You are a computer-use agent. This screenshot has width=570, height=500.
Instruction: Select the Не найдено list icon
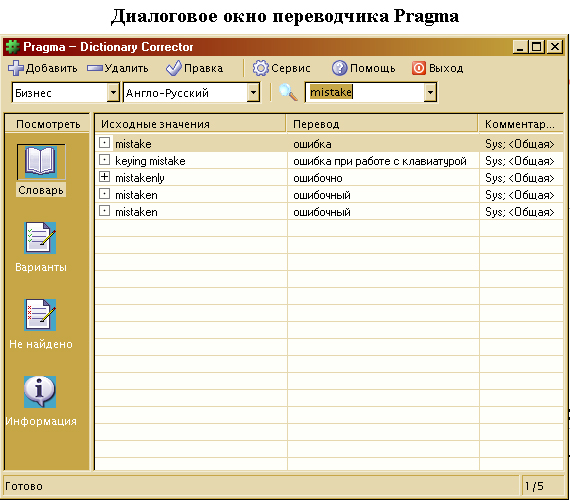[40, 315]
